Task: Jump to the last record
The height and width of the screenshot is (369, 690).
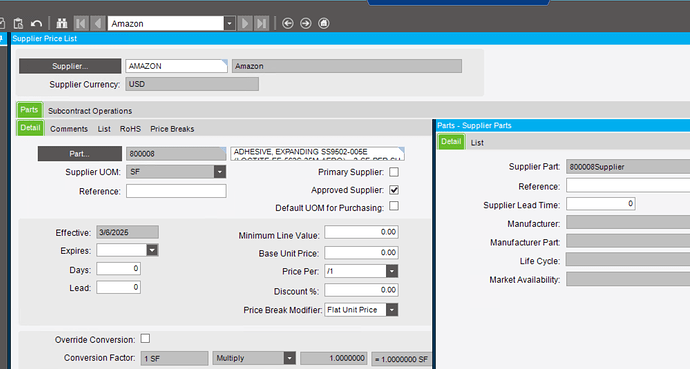Action: point(261,23)
